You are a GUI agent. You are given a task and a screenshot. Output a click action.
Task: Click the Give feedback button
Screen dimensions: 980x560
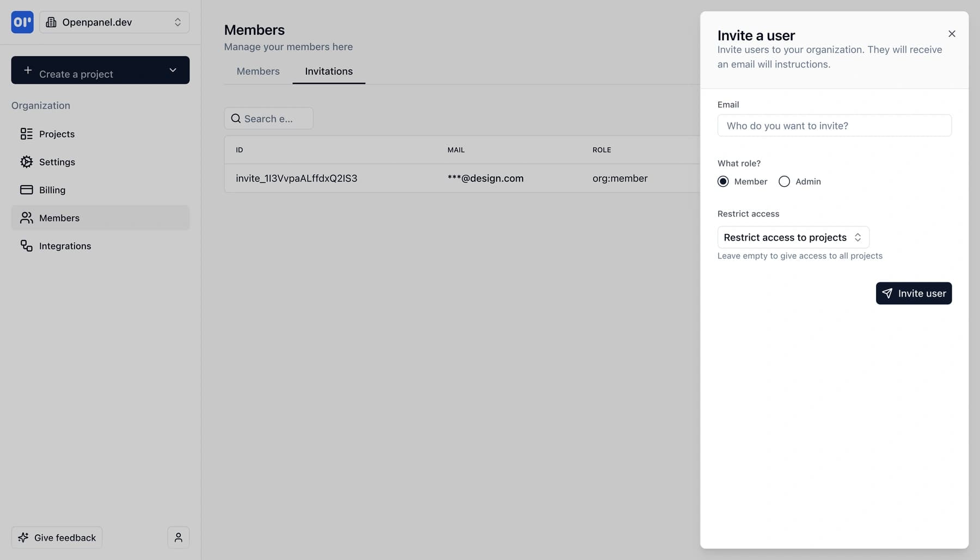click(57, 537)
